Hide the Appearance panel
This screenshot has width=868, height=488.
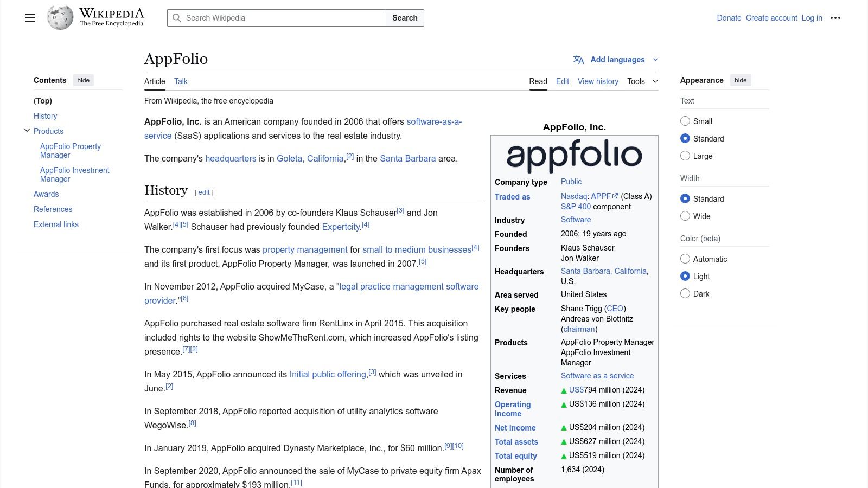[741, 80]
